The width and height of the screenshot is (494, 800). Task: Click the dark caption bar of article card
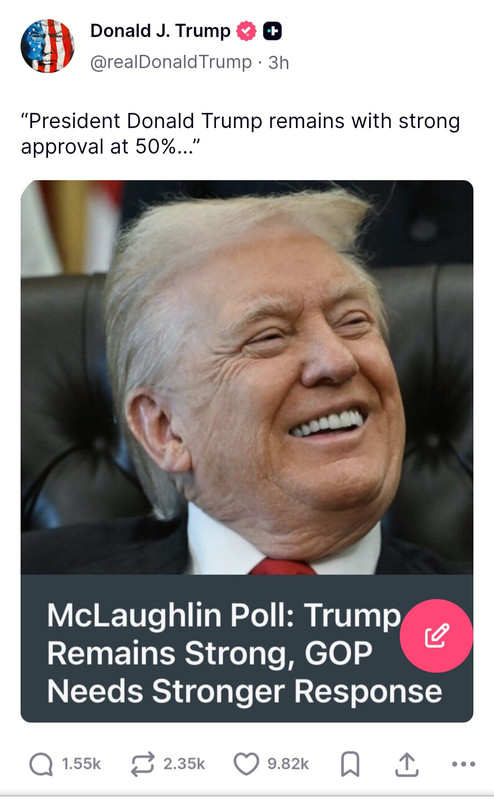click(x=247, y=648)
